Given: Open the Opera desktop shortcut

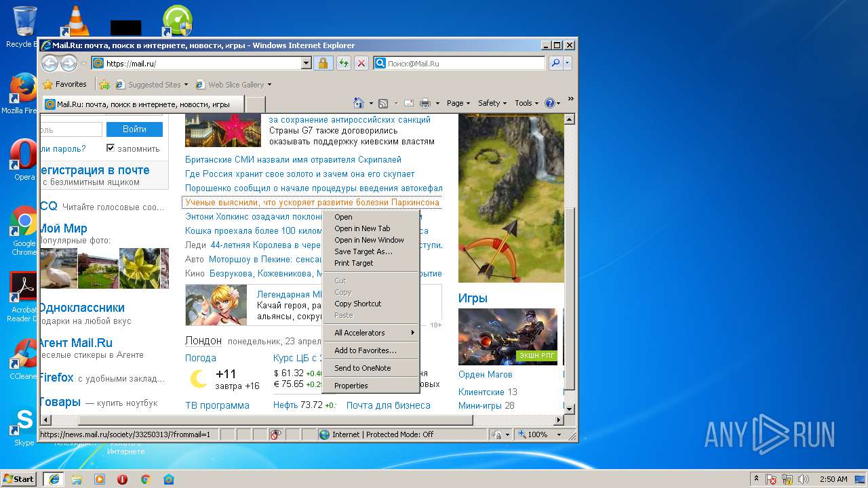Looking at the screenshot, I should pos(23,160).
